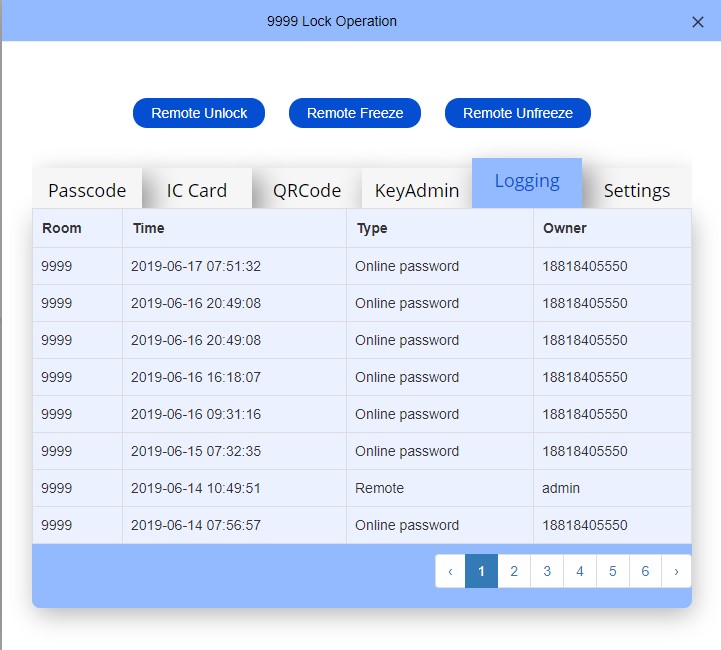This screenshot has width=721, height=650.
Task: Navigate to page 4 of logs
Action: [580, 571]
